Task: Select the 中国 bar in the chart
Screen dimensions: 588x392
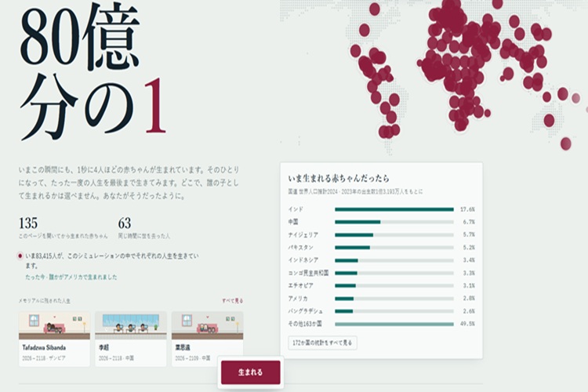Action: (x=394, y=222)
